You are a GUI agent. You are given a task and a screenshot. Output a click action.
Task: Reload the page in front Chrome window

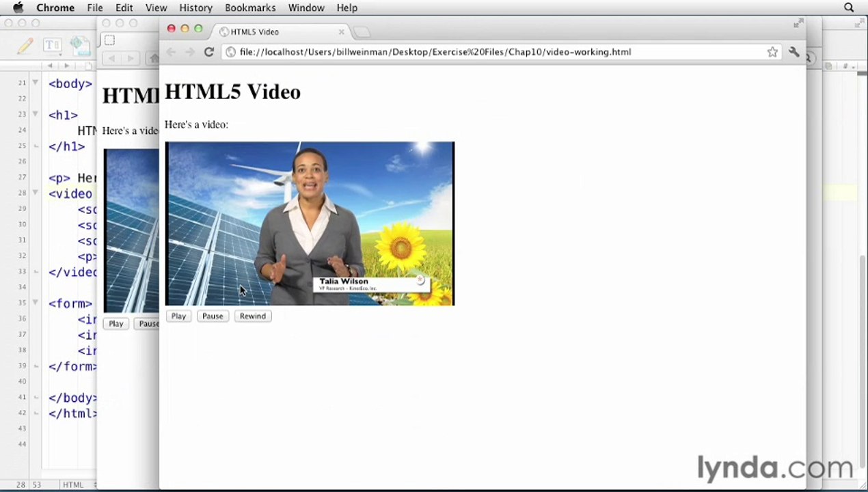(x=209, y=52)
